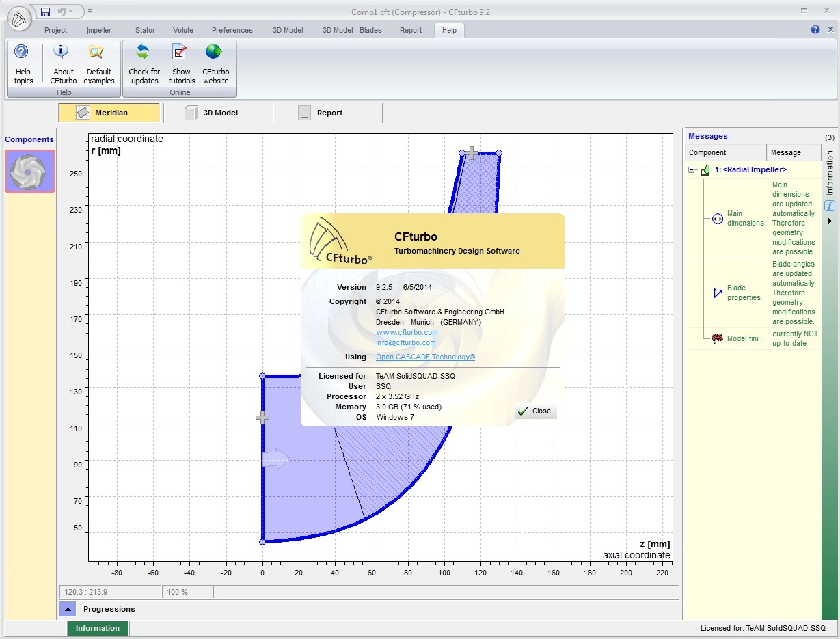
Task: Click the Radial Impeller green component icon
Action: (705, 170)
